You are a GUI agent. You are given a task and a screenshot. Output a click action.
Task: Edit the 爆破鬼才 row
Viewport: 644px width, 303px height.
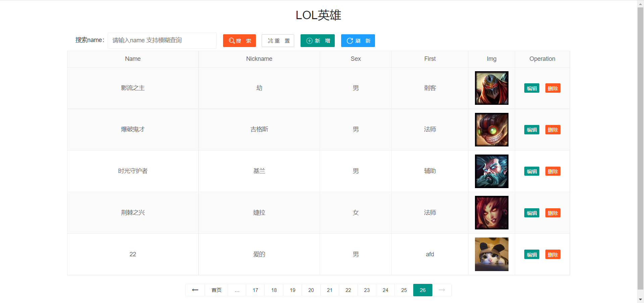[532, 130]
